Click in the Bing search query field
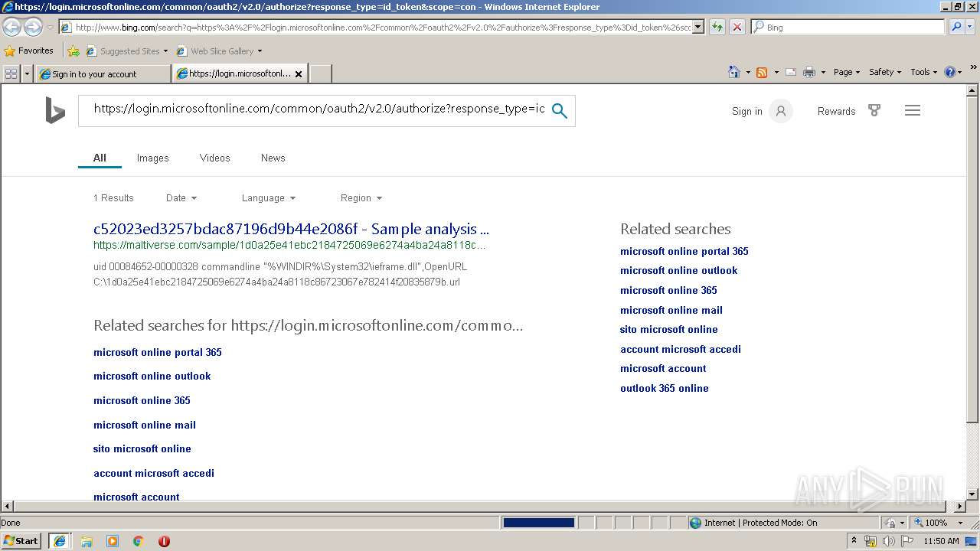980x551 pixels. tap(318, 109)
